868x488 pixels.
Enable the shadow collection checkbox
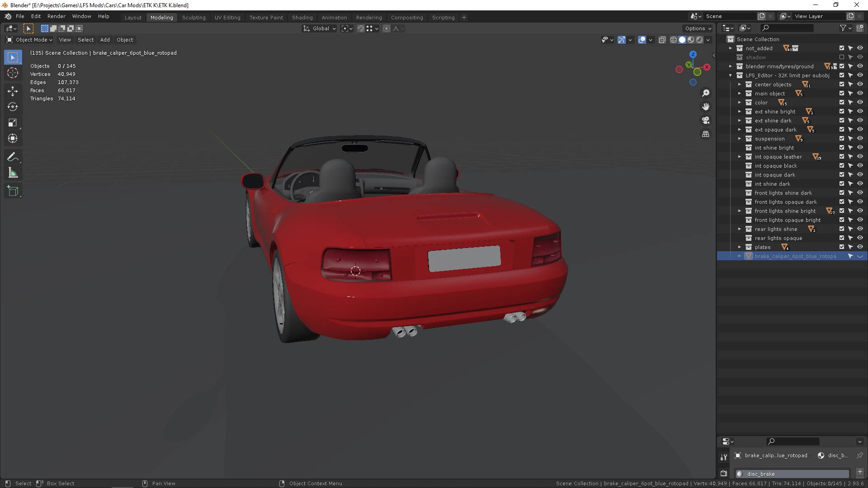[841, 57]
